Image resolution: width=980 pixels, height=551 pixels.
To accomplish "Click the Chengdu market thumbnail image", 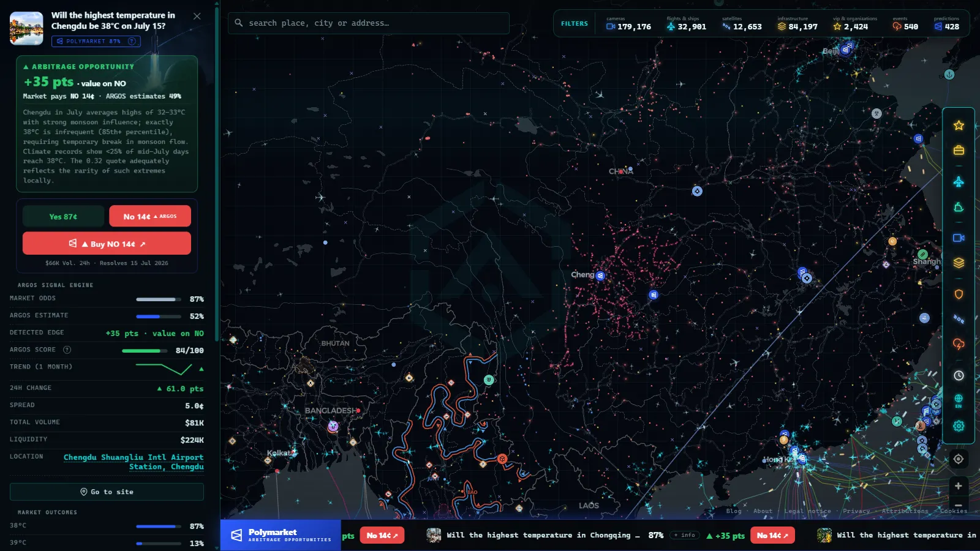I will tap(26, 28).
